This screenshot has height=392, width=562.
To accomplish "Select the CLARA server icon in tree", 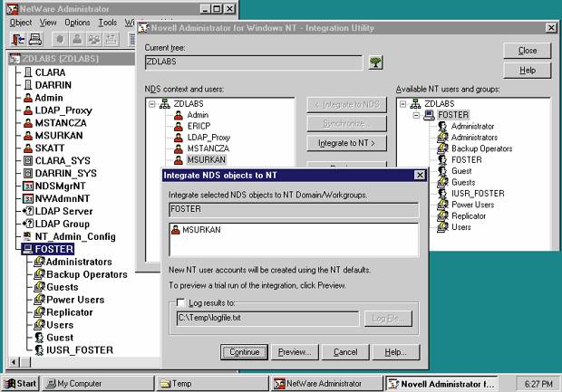I will pos(28,72).
